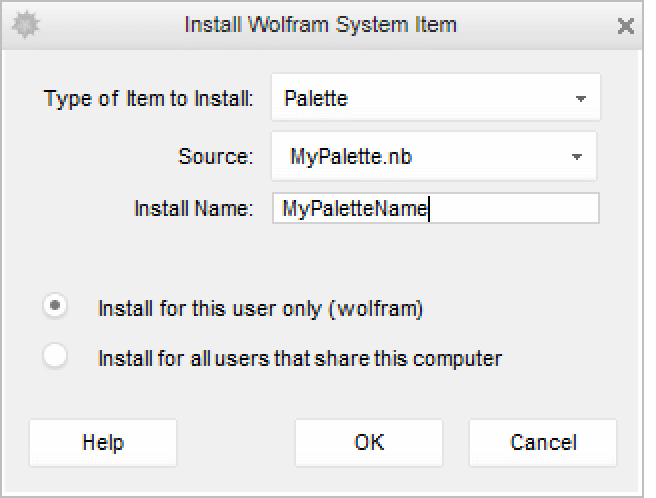The height and width of the screenshot is (498, 656).
Task: Click the 'Install Name:' label
Action: click(x=195, y=209)
